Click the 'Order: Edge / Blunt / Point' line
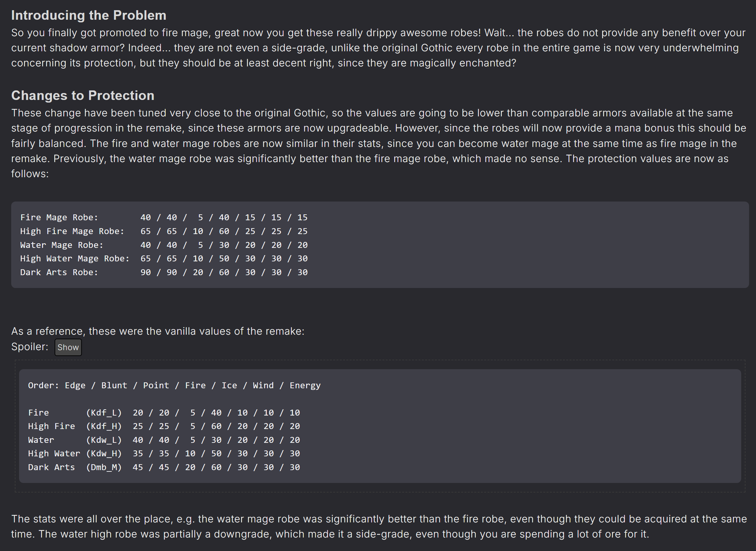Viewport: 756px width, 551px height. (x=174, y=385)
